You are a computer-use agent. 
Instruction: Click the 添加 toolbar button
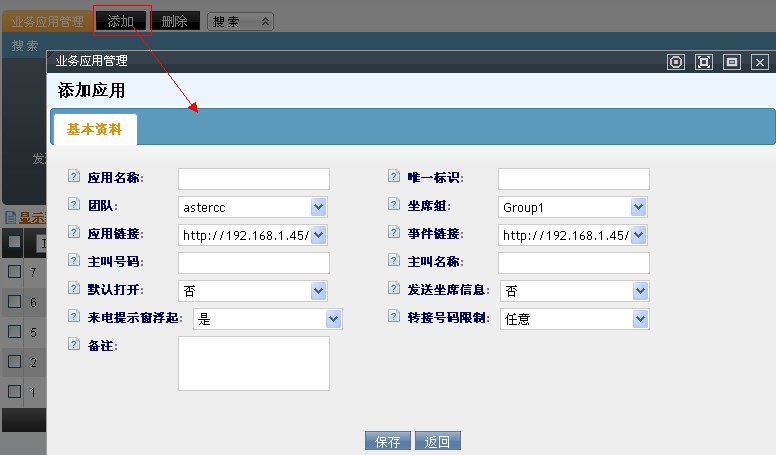click(121, 20)
